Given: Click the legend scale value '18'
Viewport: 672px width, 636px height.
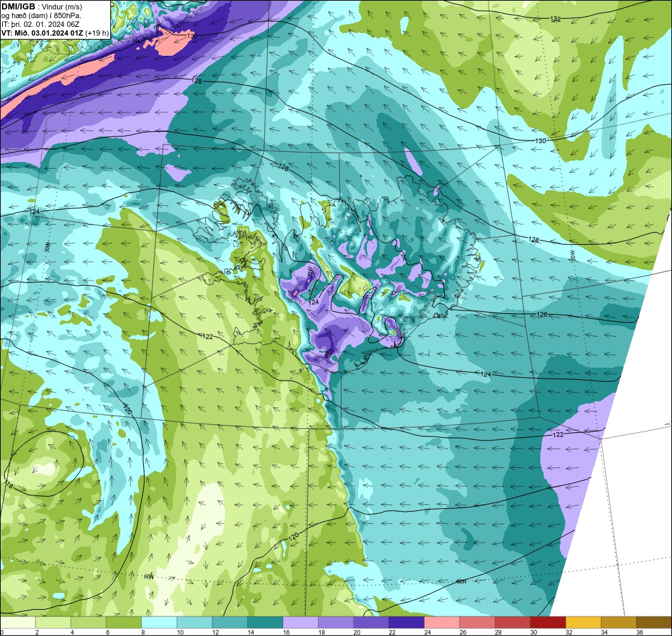Looking at the screenshot, I should coord(321,632).
